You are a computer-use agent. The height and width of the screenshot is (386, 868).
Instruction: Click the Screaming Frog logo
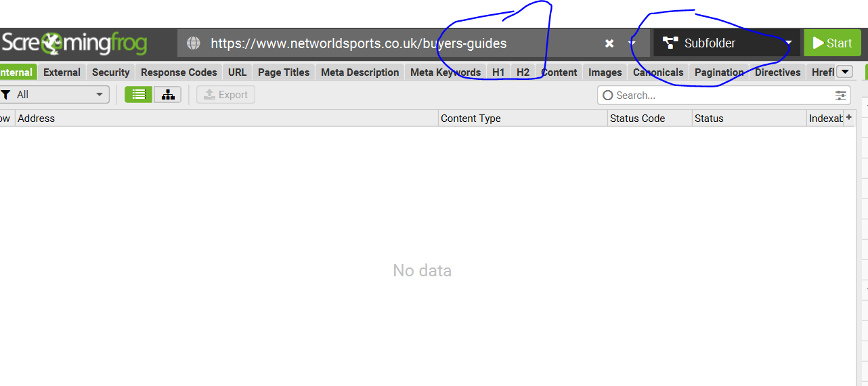coord(73,43)
